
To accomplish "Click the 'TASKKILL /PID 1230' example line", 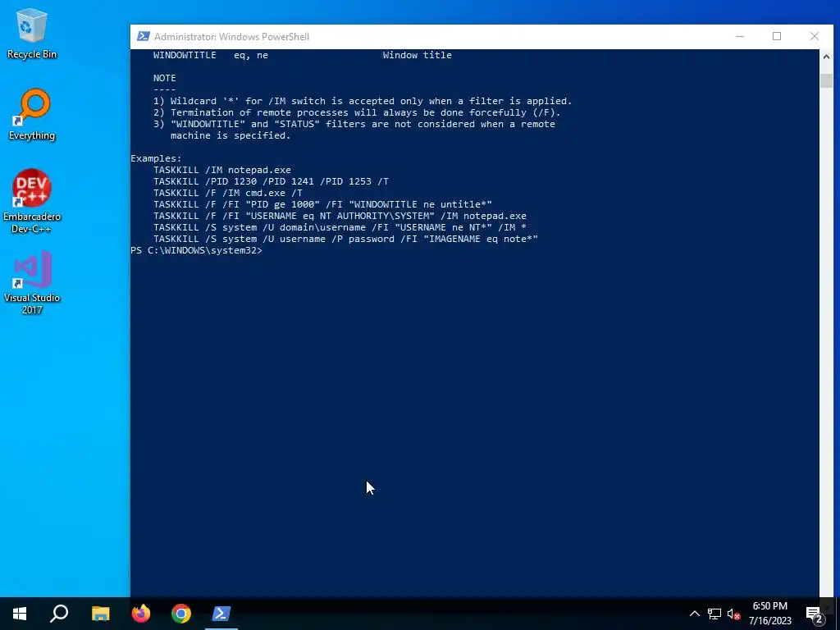I will click(x=271, y=181).
